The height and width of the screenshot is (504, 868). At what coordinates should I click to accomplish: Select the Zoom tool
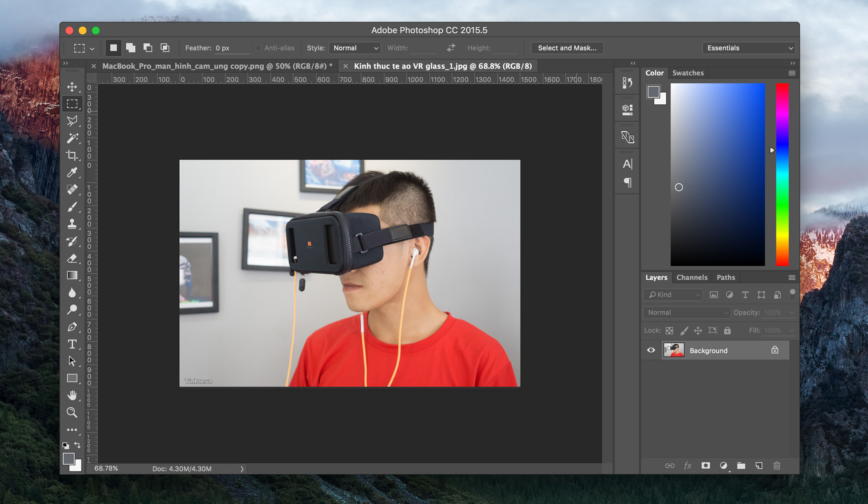(72, 412)
